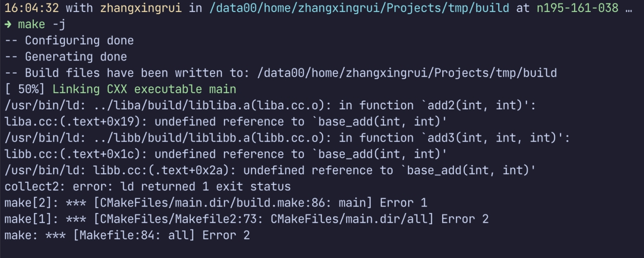644x258 pixels.
Task: Click the [ 50%] build progress indicator
Action: point(25,89)
